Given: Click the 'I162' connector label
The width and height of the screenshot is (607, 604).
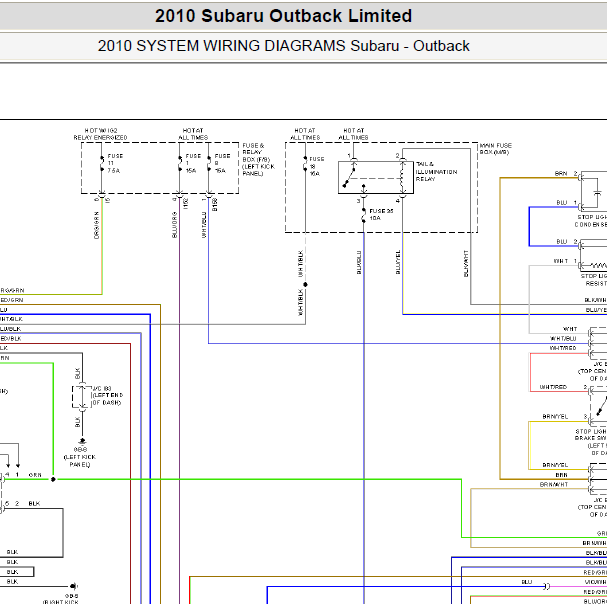Looking at the screenshot, I should (x=185, y=204).
